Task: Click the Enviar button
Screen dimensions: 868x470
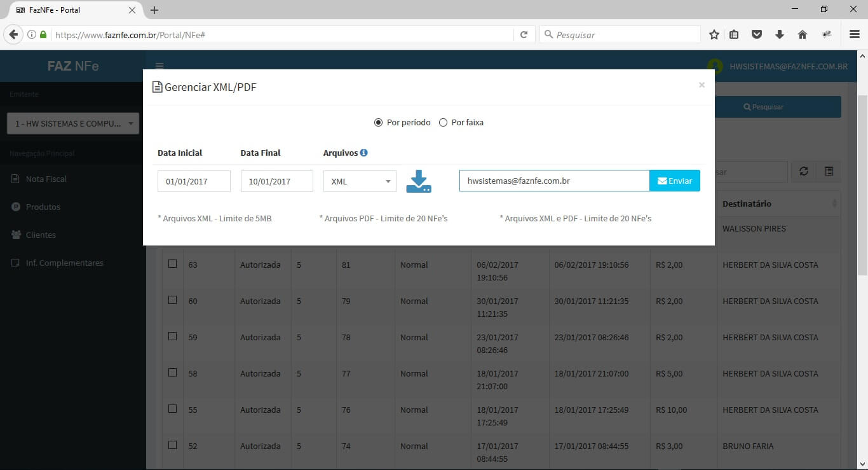Action: [x=675, y=181]
